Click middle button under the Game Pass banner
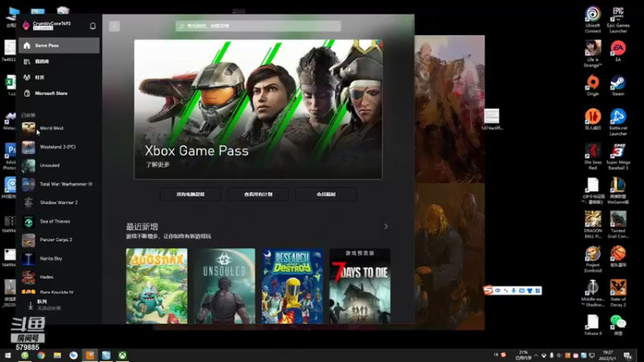The height and width of the screenshot is (362, 644). tap(258, 194)
